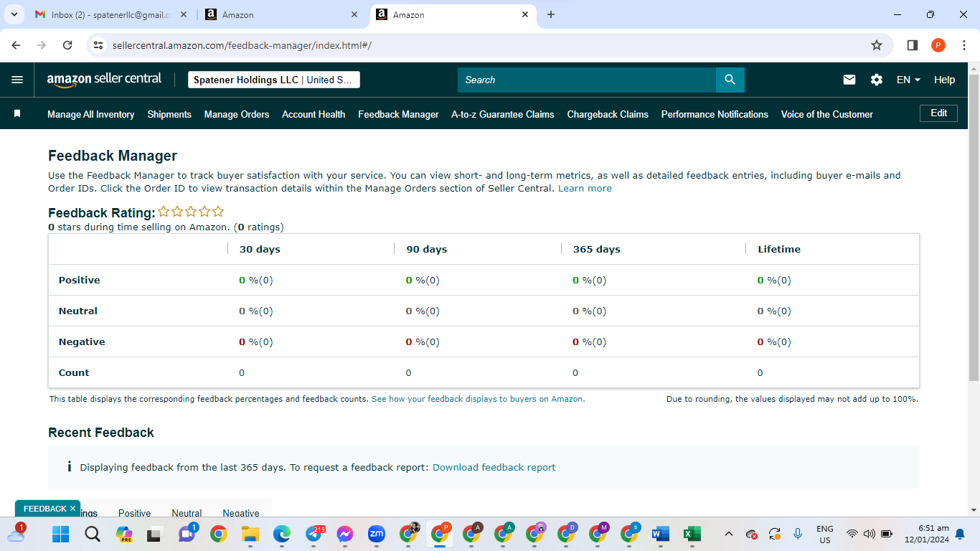Open the Help link in the header
980x551 pixels.
(944, 80)
